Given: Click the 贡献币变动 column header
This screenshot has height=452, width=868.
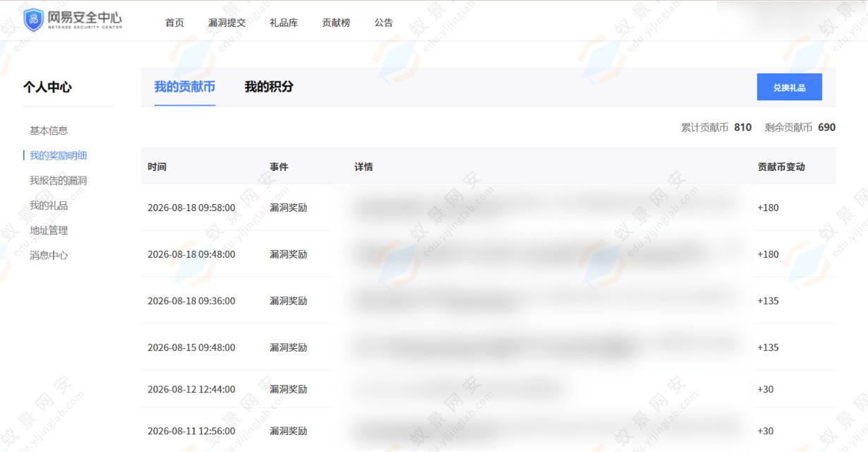Looking at the screenshot, I should pyautogui.click(x=781, y=167).
